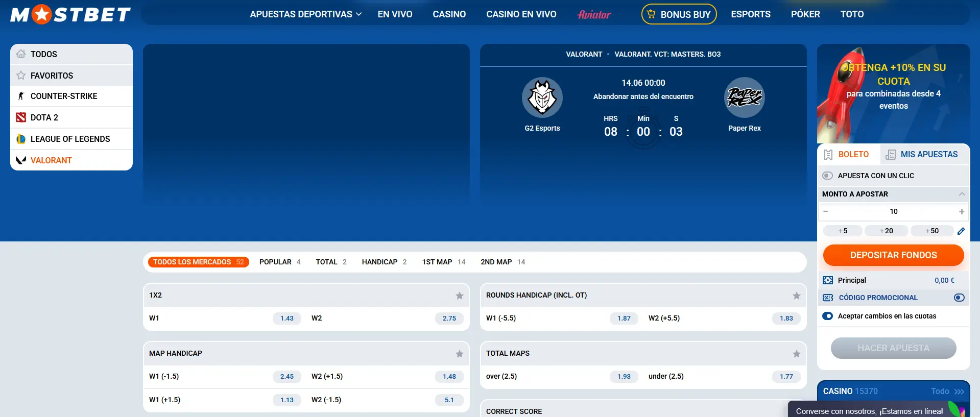Click the shopping cart icon in Bonus Buy
Screen dimensions: 980x417
pos(651,14)
